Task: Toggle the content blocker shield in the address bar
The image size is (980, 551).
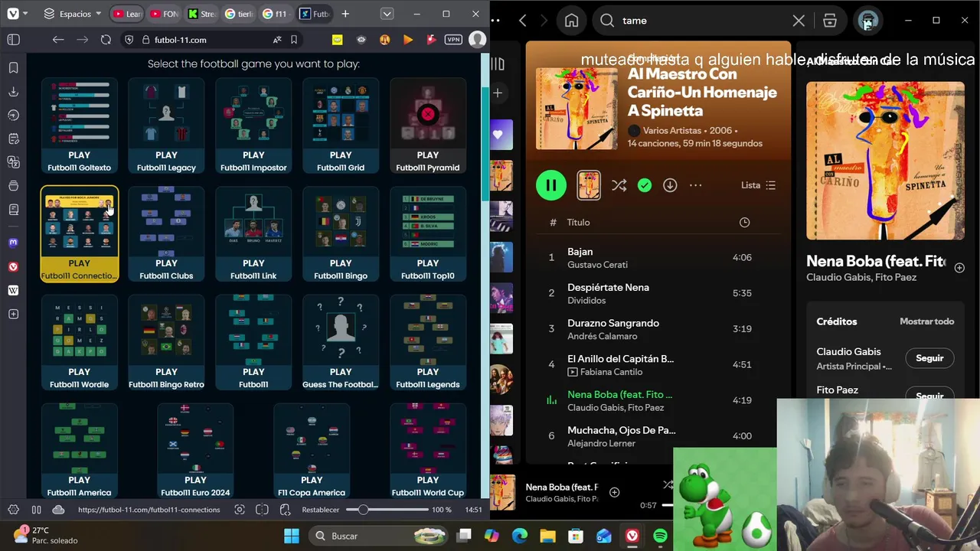Action: [128, 40]
